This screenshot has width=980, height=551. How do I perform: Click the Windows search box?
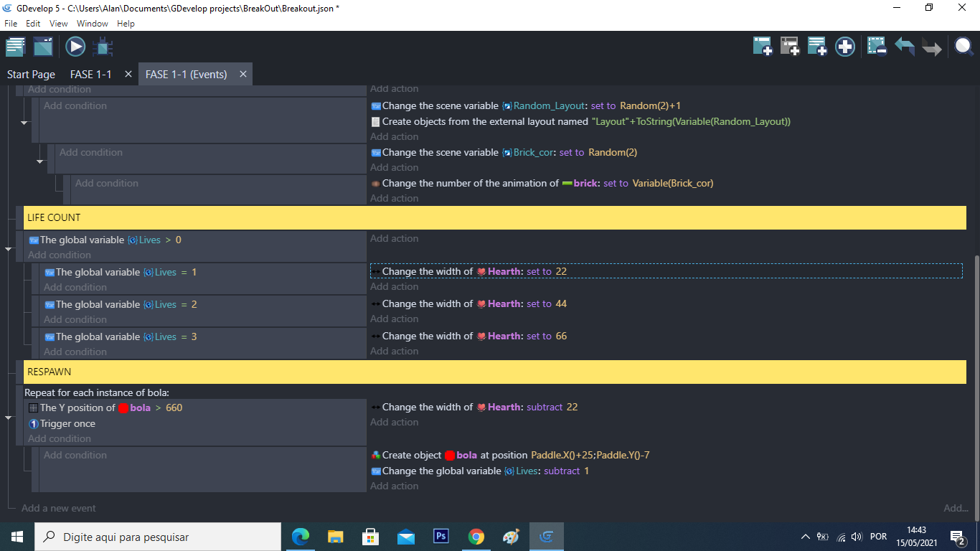click(x=158, y=537)
